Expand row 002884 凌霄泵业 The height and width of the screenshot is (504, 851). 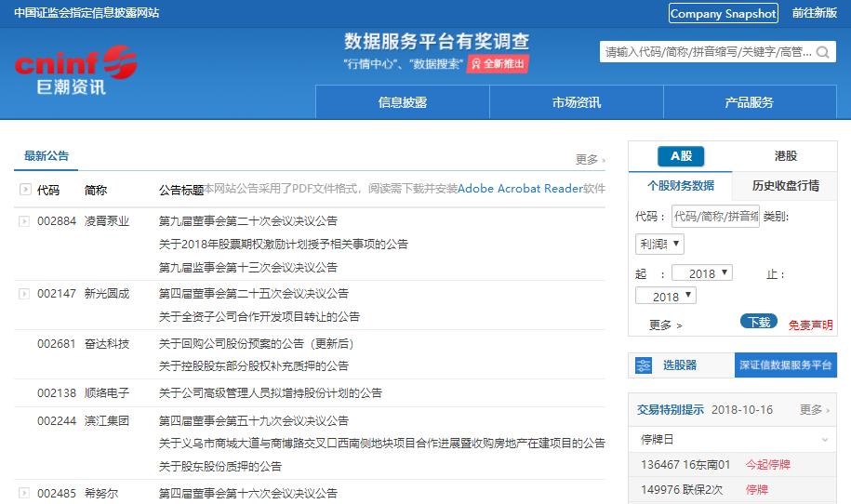tap(24, 220)
